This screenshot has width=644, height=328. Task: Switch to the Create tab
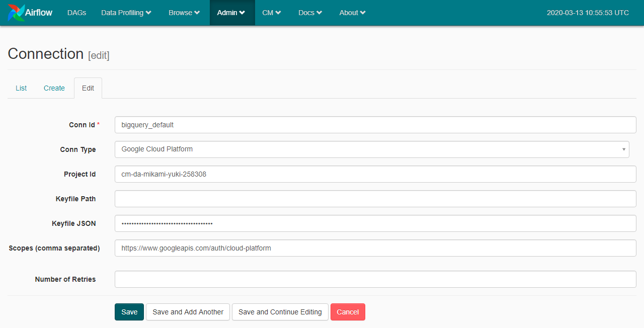coord(54,88)
